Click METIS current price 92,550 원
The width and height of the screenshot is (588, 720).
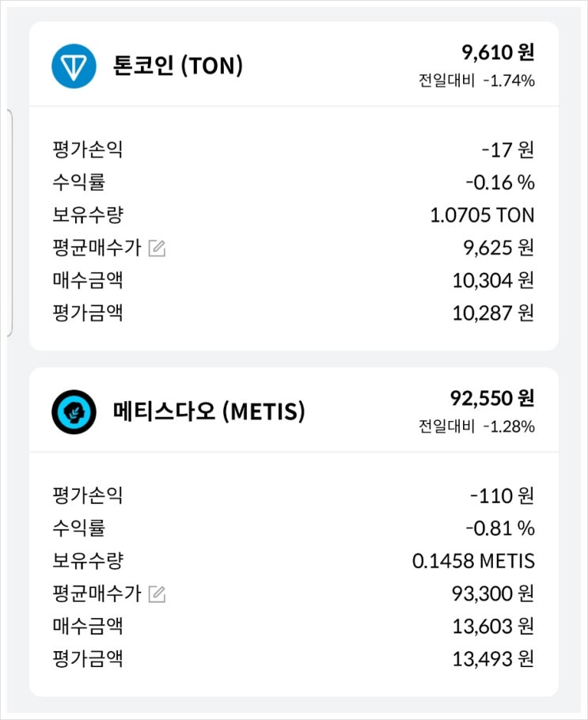pos(491,398)
